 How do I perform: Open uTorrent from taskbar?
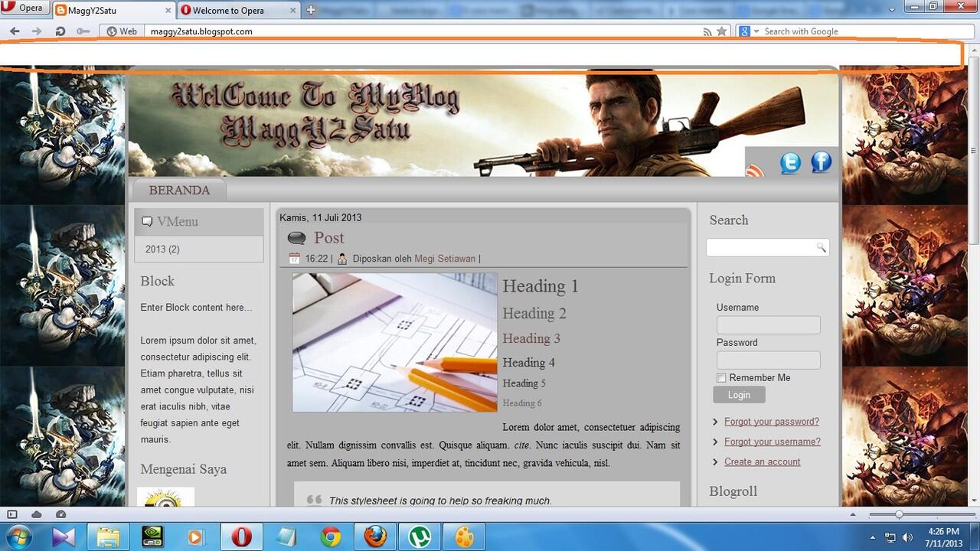point(420,536)
